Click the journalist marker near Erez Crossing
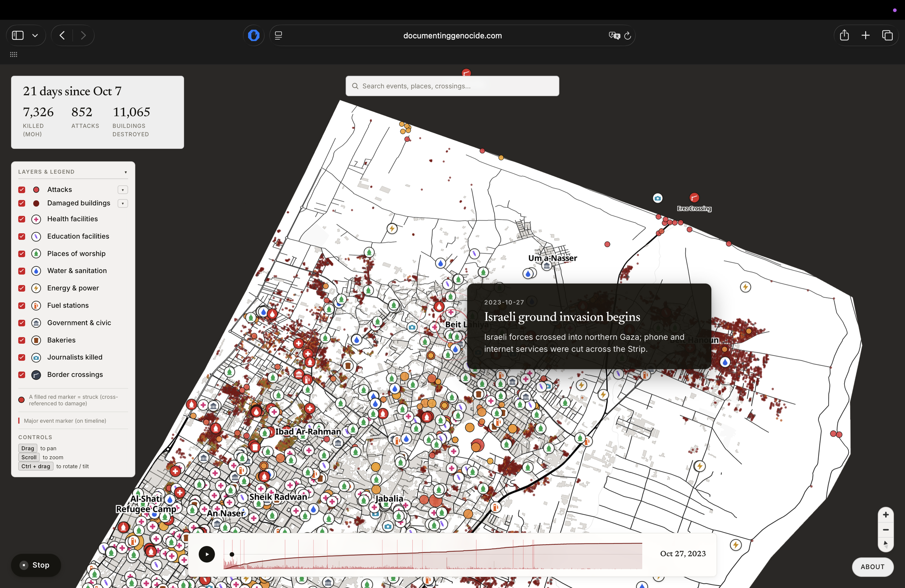The height and width of the screenshot is (588, 905). pyautogui.click(x=657, y=198)
